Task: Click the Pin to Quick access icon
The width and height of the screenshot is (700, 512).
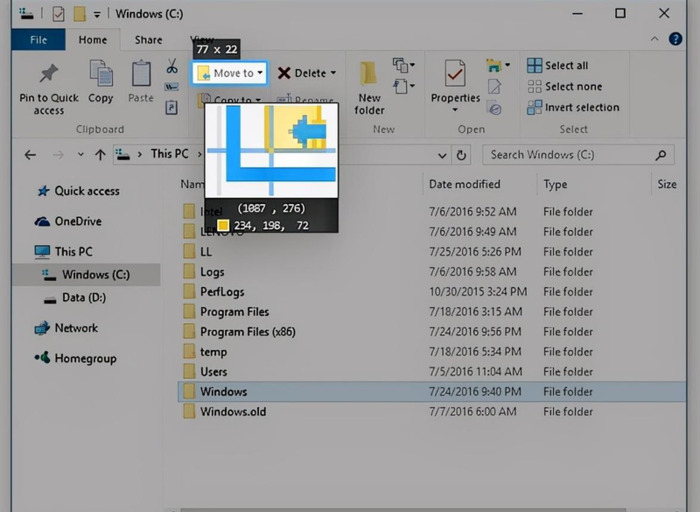Action: click(x=48, y=74)
